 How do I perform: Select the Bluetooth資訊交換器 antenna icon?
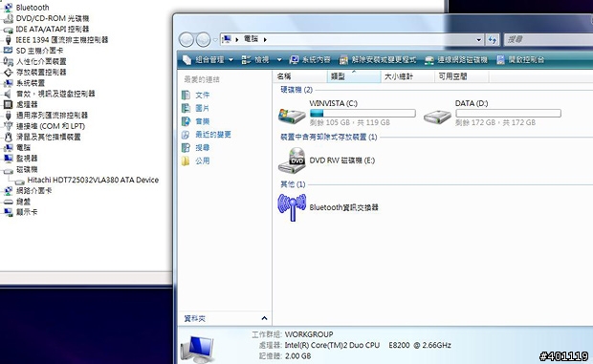[292, 207]
